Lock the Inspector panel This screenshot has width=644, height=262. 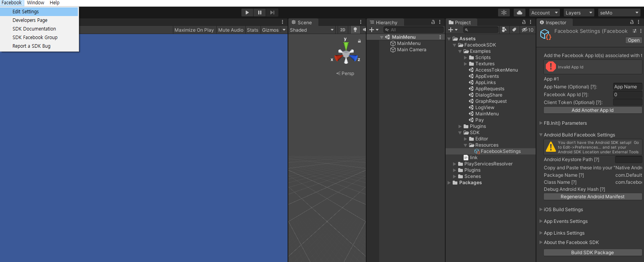click(632, 22)
